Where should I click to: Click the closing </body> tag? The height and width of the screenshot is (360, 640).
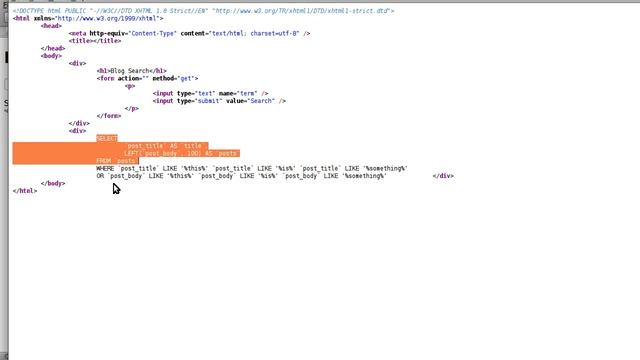tap(53, 184)
